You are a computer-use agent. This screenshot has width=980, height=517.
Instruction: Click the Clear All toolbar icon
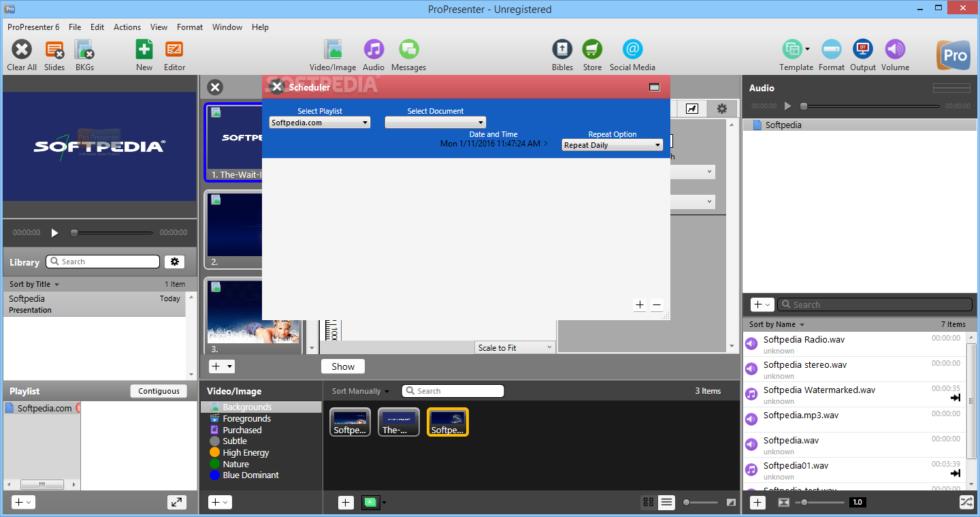(x=22, y=50)
